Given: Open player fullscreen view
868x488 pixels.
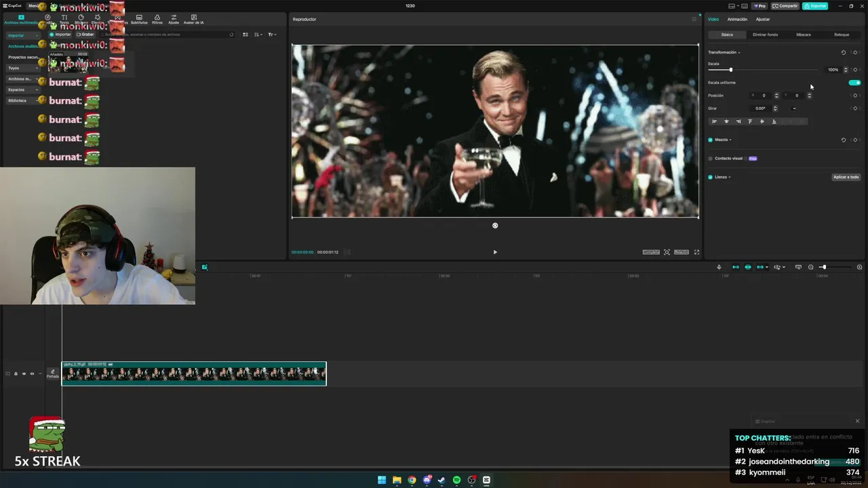Looking at the screenshot, I should [696, 252].
